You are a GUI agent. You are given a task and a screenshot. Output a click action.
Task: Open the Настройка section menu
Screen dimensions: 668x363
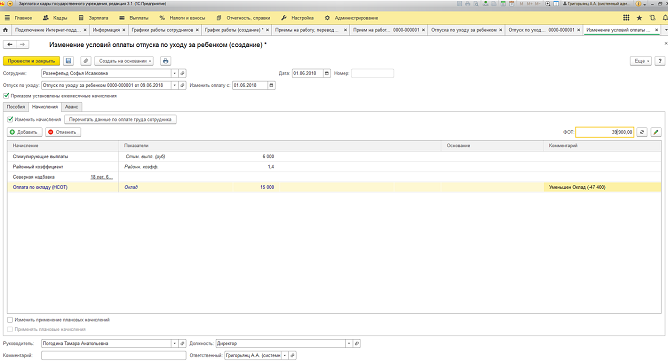(297, 18)
